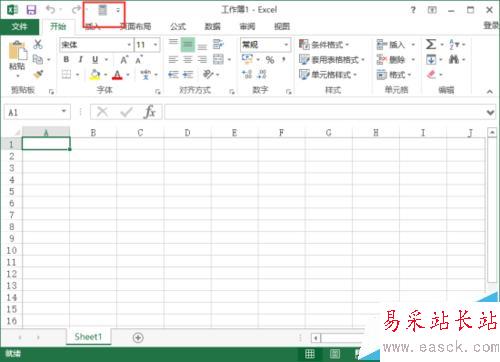Image resolution: width=500 pixels, height=362 pixels.
Task: Toggle wrap text button
Action: [218, 44]
